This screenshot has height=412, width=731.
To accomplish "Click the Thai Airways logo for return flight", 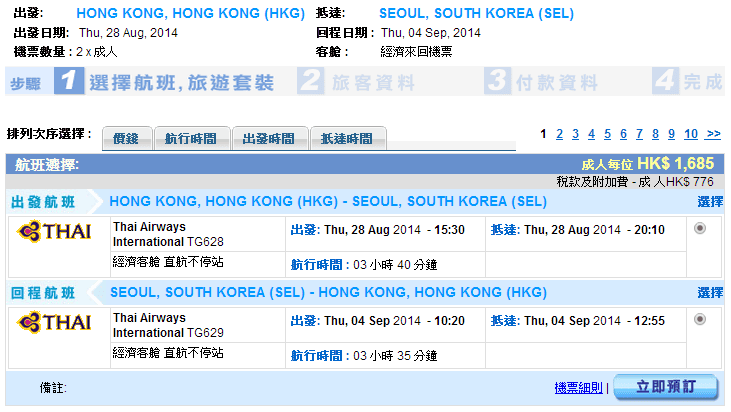I will click(x=55, y=322).
